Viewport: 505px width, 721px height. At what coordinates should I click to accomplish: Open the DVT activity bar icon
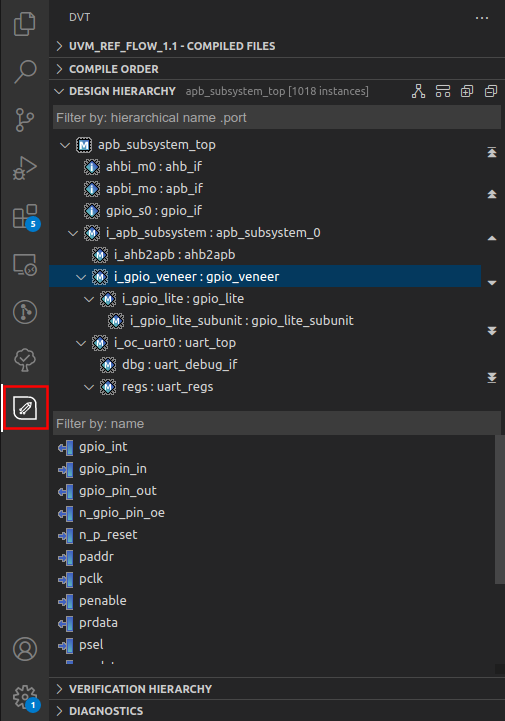click(x=25, y=408)
